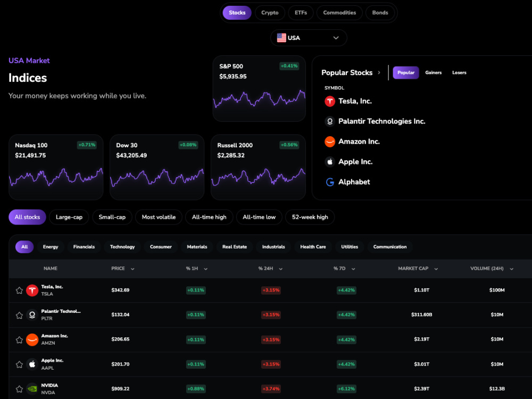Open the Commodities tab
This screenshot has height=399, width=532.
coord(339,13)
